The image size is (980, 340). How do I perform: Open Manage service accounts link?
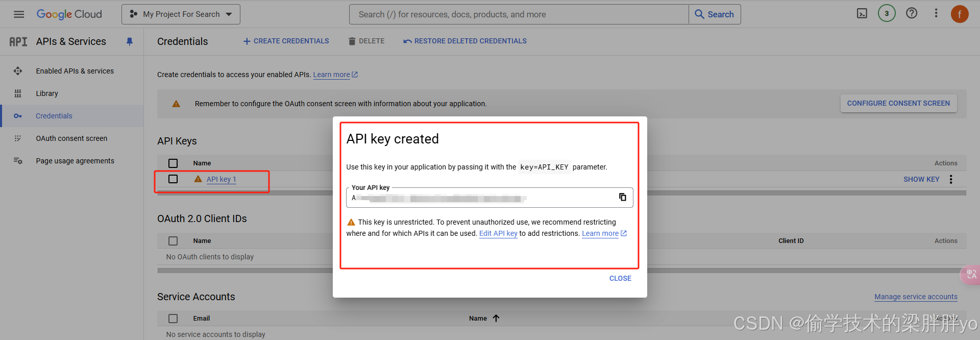[916, 297]
